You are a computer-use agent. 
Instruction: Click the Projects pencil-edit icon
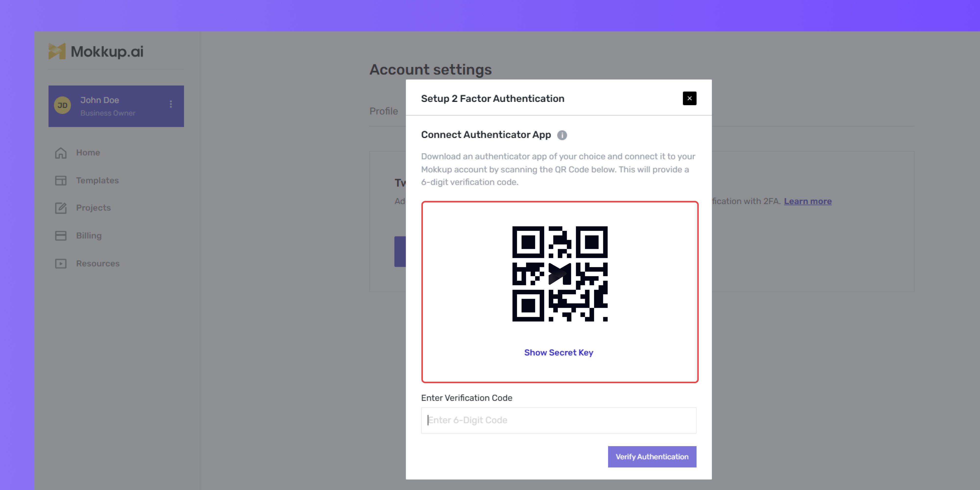pos(61,208)
